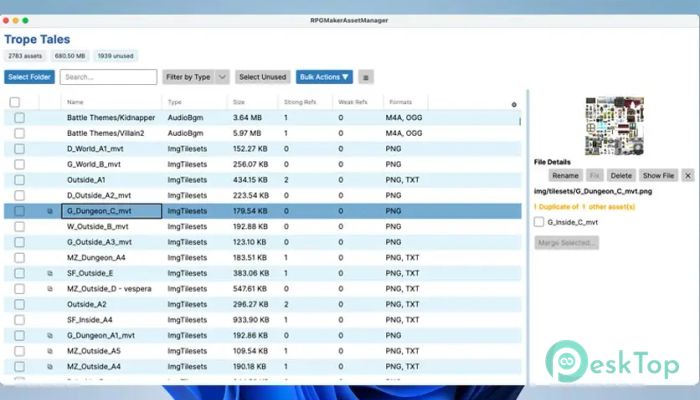Select the MZ_Dungeon_A4 row name
The height and width of the screenshot is (400, 700).
pos(96,258)
